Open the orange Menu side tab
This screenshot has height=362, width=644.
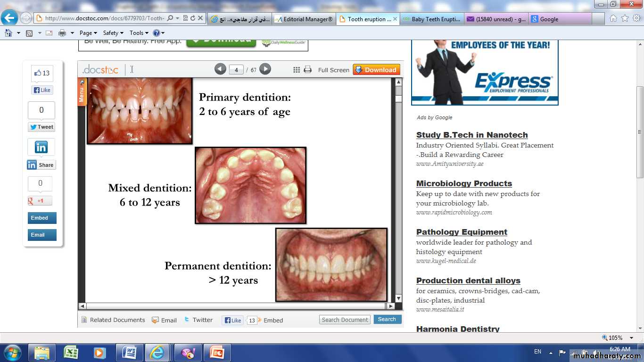(x=82, y=92)
